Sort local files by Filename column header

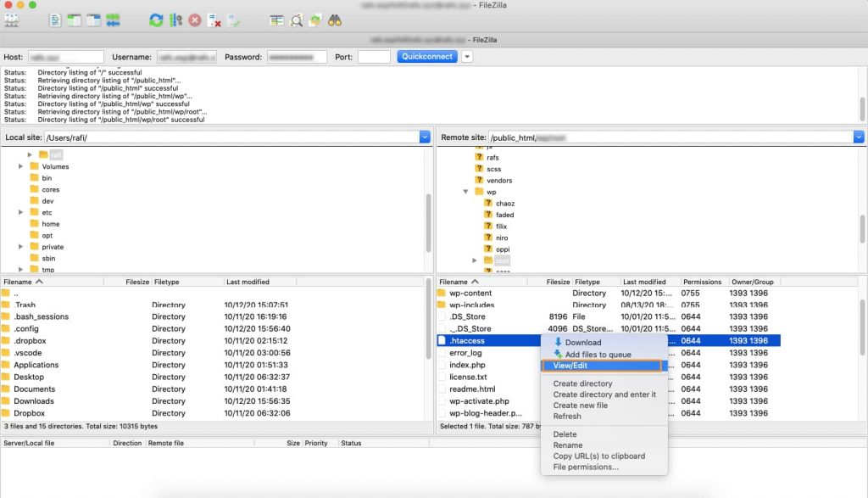[x=52, y=282]
